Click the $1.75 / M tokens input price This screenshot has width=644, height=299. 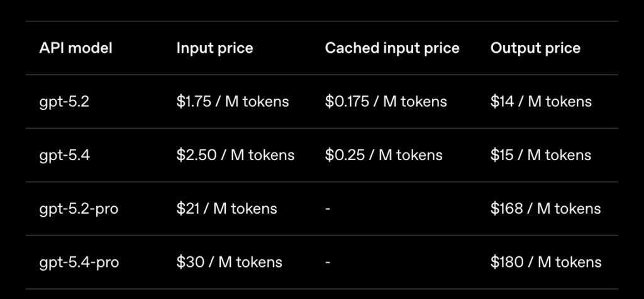[233, 102]
